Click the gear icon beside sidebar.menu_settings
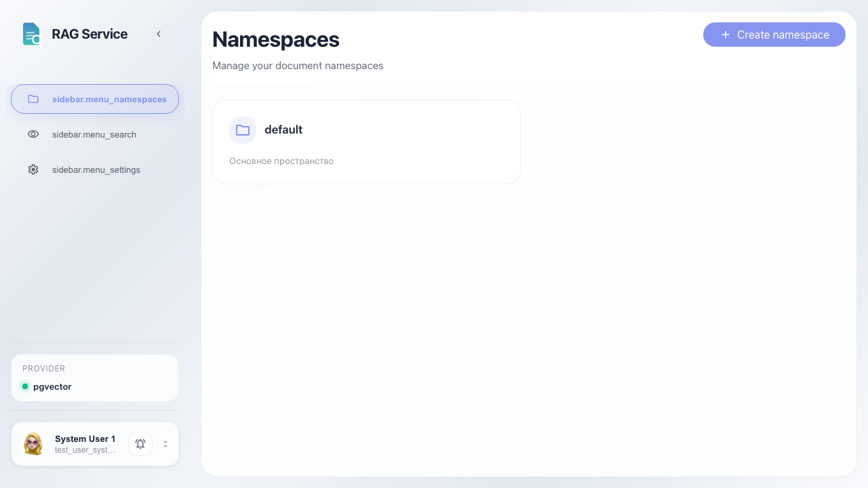The height and width of the screenshot is (488, 868). [33, 169]
